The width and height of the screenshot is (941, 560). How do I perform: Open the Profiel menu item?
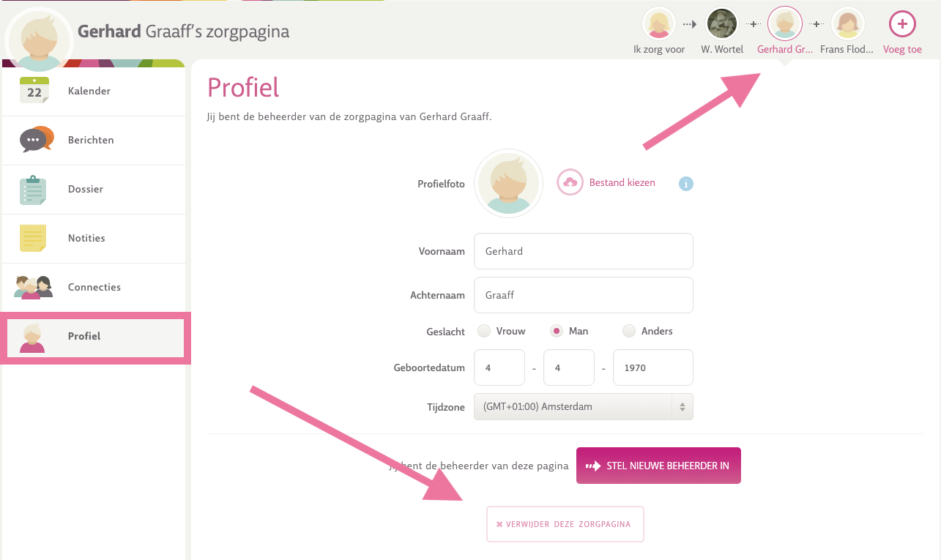[95, 337]
